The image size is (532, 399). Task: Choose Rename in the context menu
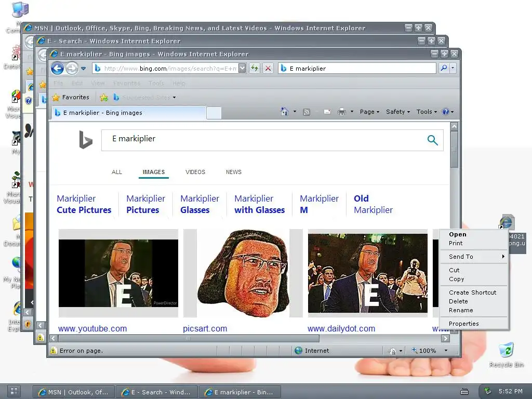click(474, 310)
